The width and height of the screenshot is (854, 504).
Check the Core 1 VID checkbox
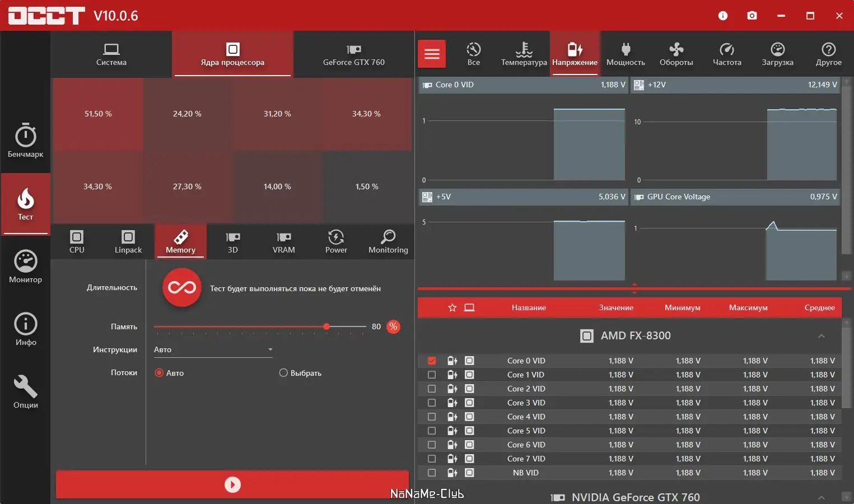point(432,375)
